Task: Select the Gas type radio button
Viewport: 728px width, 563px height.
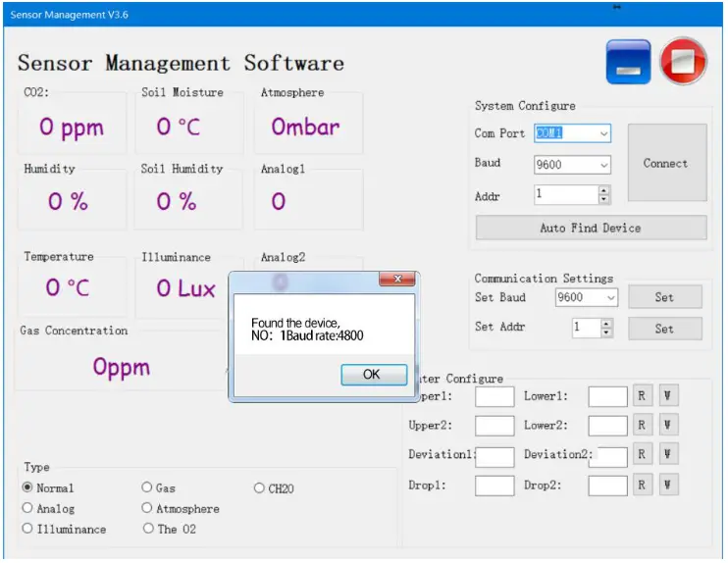Action: pyautogui.click(x=147, y=486)
